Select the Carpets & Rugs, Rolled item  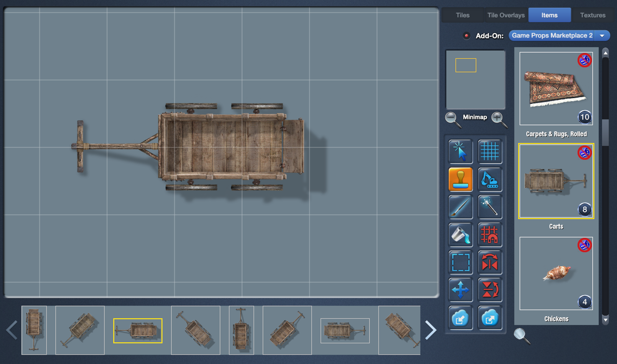556,89
